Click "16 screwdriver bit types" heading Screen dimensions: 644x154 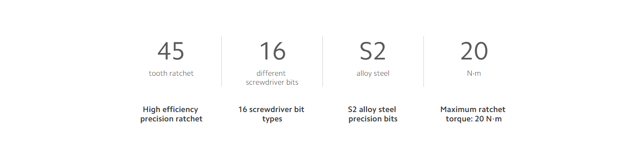(x=271, y=114)
